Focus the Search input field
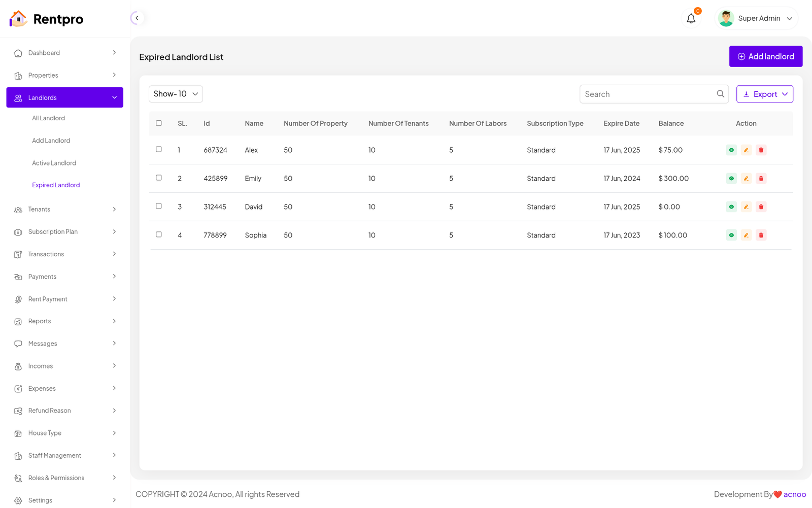812x508 pixels. point(647,94)
